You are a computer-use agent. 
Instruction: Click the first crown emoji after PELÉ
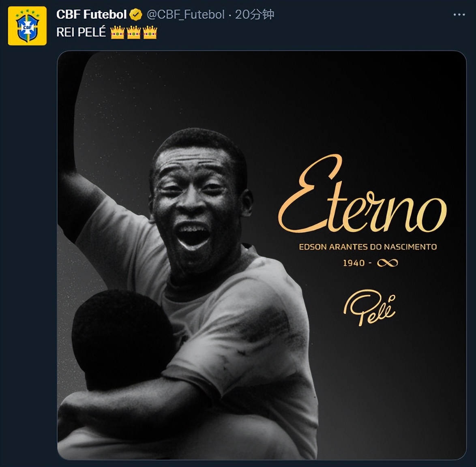117,32
